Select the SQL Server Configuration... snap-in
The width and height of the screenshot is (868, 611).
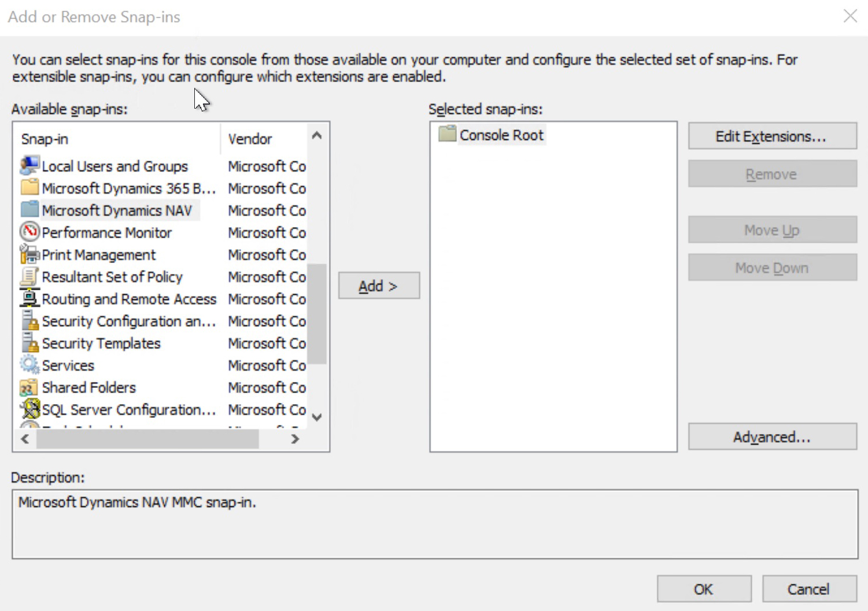coord(129,409)
